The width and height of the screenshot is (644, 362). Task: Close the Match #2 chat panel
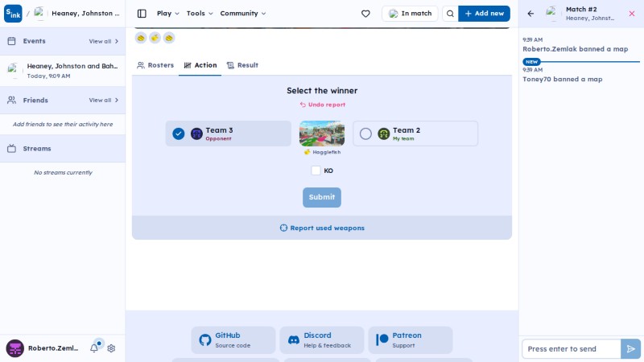tap(632, 14)
